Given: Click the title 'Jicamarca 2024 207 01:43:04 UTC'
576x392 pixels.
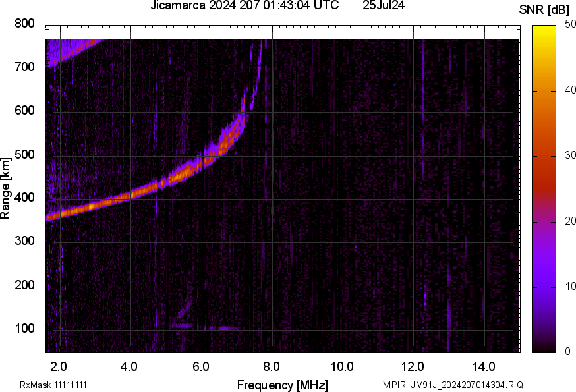Looking at the screenshot, I should 245,5.
